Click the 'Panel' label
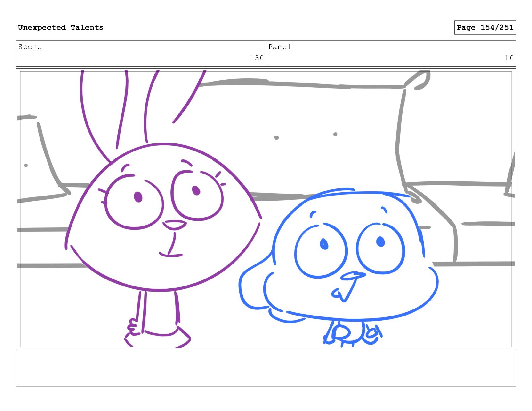532x411 pixels. click(x=280, y=47)
